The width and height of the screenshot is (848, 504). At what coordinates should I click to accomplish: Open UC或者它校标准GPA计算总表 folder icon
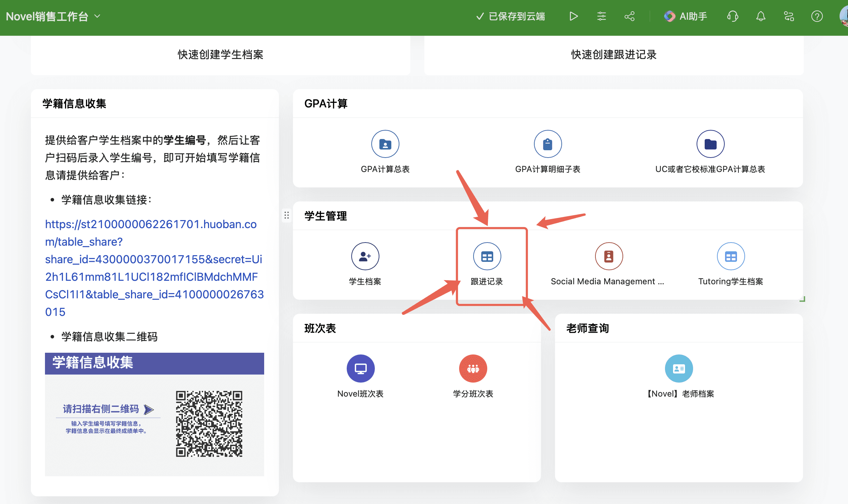[x=710, y=144]
